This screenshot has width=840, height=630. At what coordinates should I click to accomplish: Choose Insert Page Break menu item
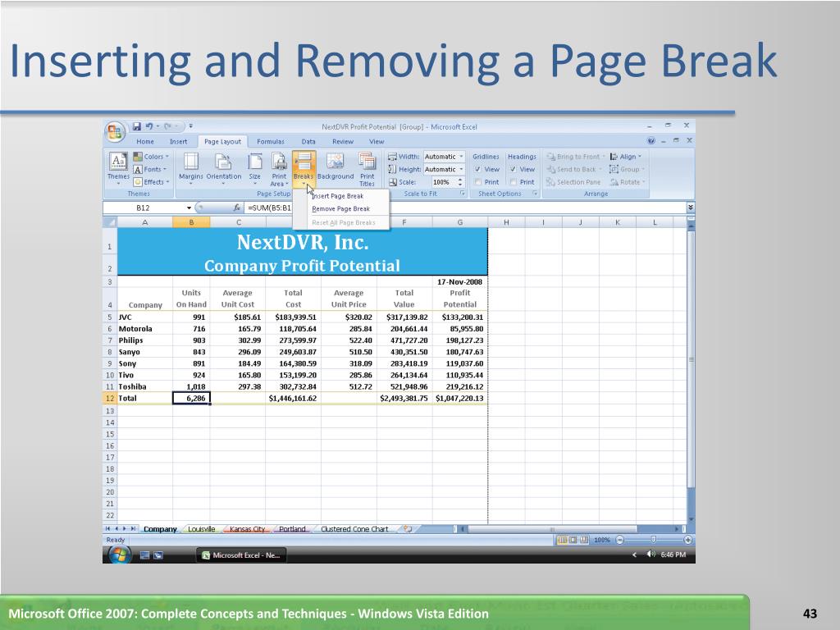(x=340, y=196)
